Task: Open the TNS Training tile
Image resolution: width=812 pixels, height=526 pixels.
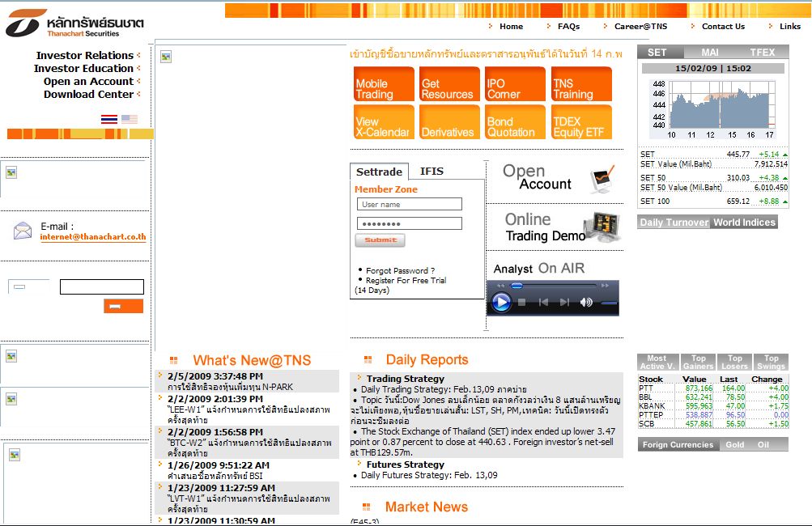Action: point(581,84)
